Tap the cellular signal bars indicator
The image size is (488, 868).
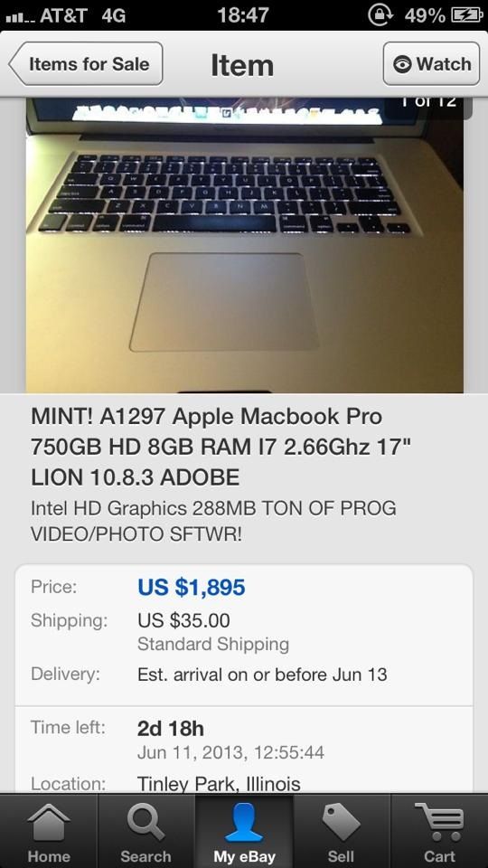(x=19, y=16)
